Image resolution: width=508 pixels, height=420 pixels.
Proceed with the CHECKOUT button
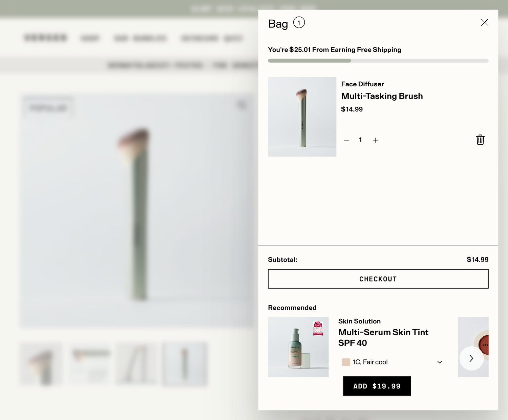[x=378, y=279]
